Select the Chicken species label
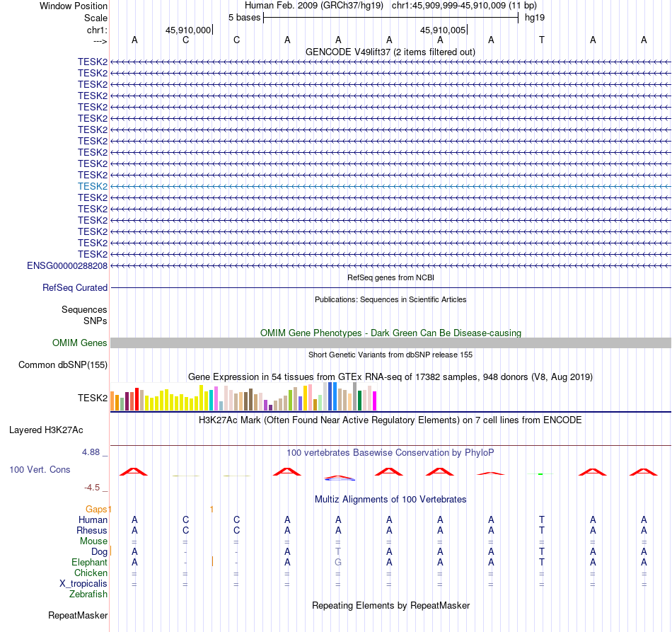Screen dimensions: 672x632 (91, 573)
